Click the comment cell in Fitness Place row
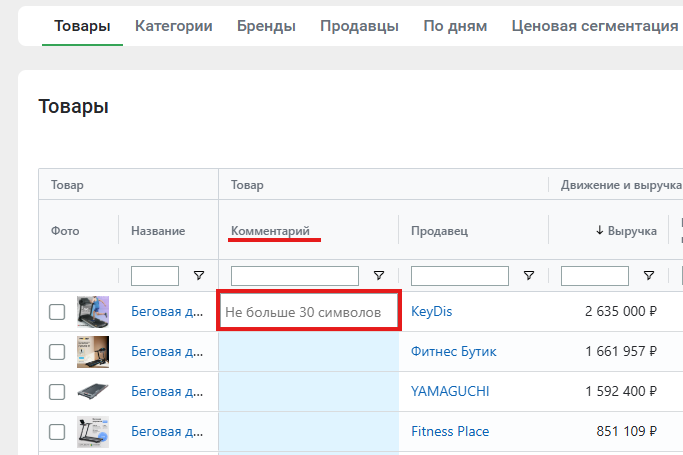This screenshot has width=683, height=455. point(309,432)
